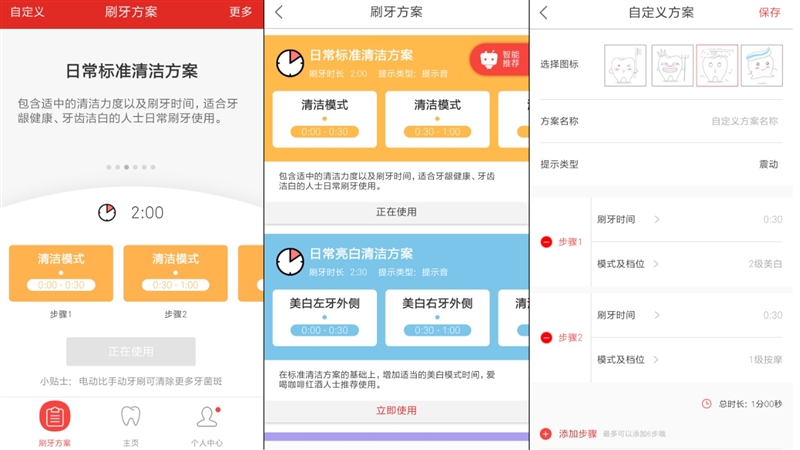
Task: Go to 主页 tooth icon in bottom navigation
Action: click(x=130, y=417)
